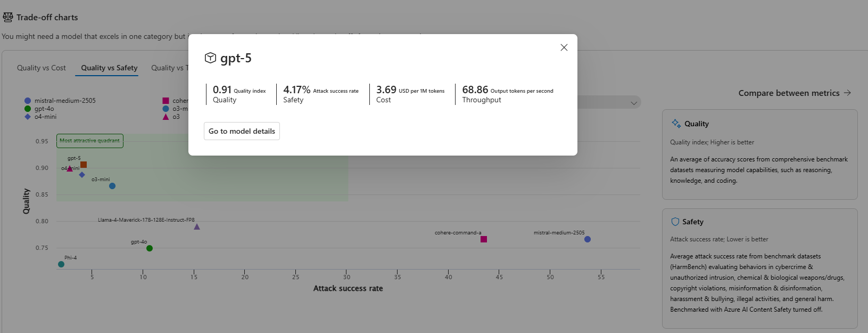868x333 pixels.
Task: Click the Compare between metrics arrow icon
Action: coord(847,93)
